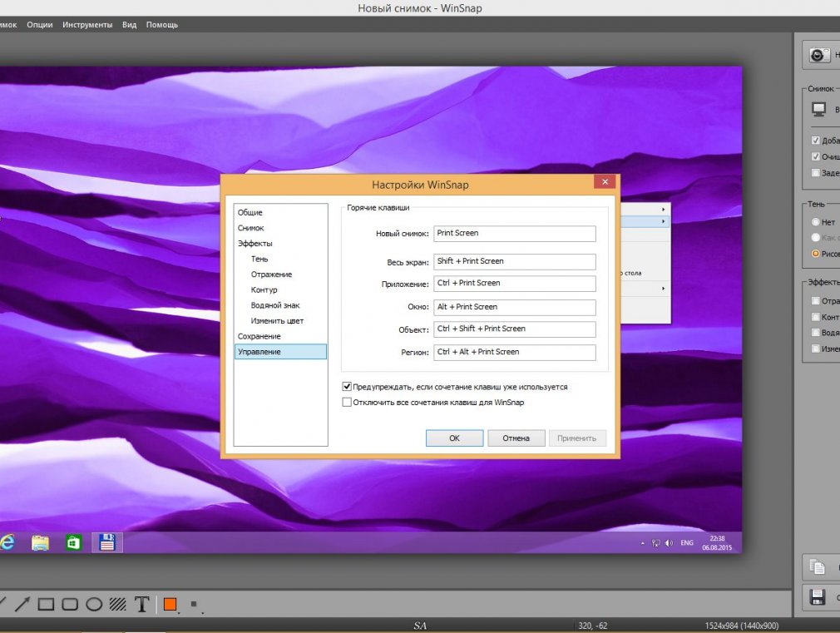The image size is (840, 633).
Task: Select the rectangle drawing tool
Action: pyautogui.click(x=46, y=604)
